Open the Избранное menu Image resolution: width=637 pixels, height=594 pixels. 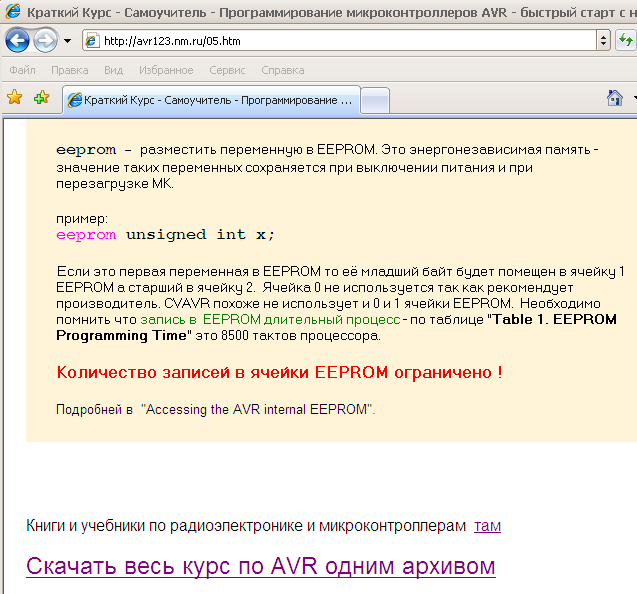pos(165,70)
